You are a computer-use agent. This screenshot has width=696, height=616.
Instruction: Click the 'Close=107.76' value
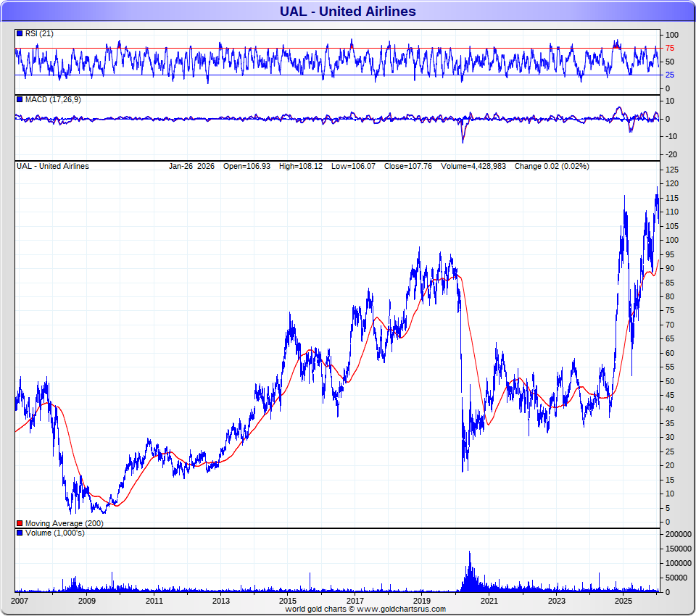click(x=407, y=166)
